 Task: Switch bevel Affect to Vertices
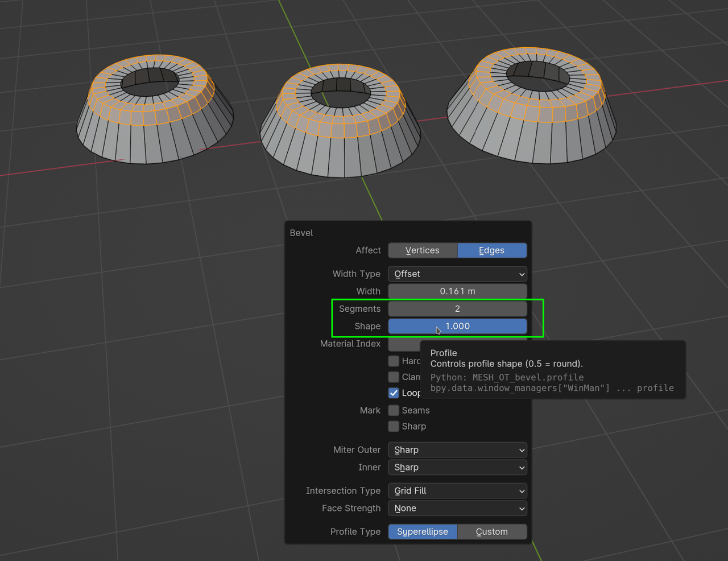pos(422,250)
